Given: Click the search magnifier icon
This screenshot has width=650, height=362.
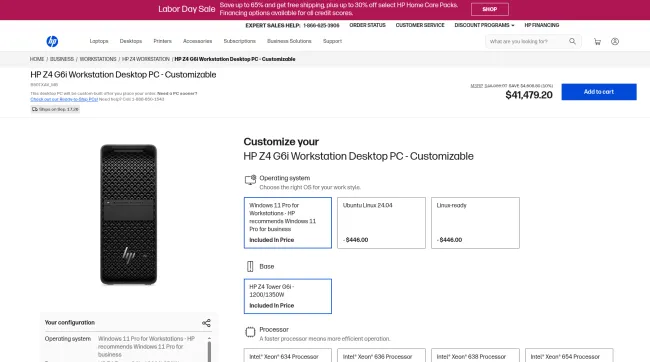Looking at the screenshot, I should pos(572,41).
